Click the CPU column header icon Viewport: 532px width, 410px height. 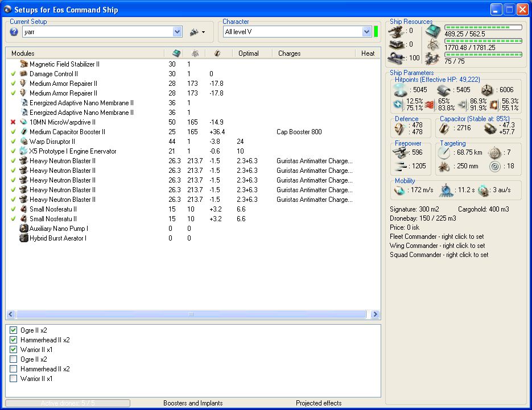point(176,53)
